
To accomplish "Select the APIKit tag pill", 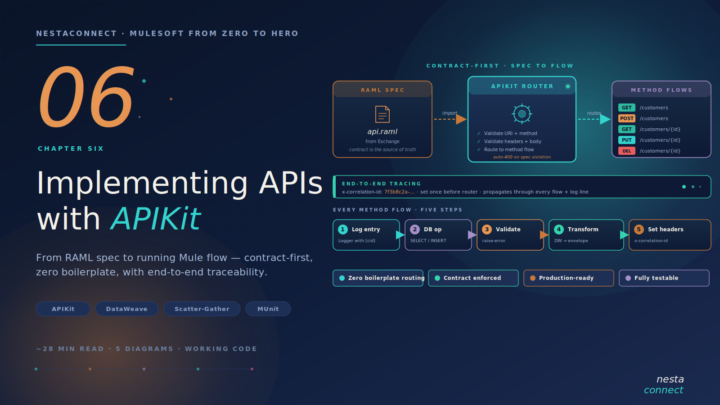I will click(x=63, y=309).
